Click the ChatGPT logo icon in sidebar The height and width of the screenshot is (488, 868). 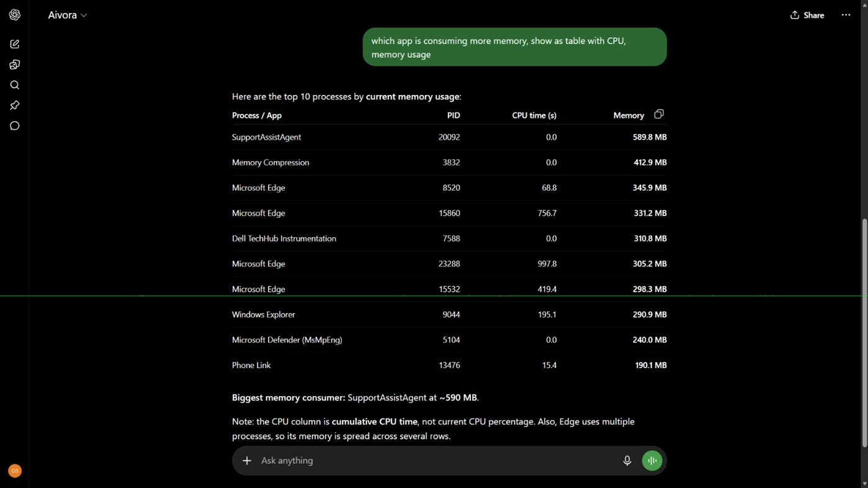(x=15, y=15)
